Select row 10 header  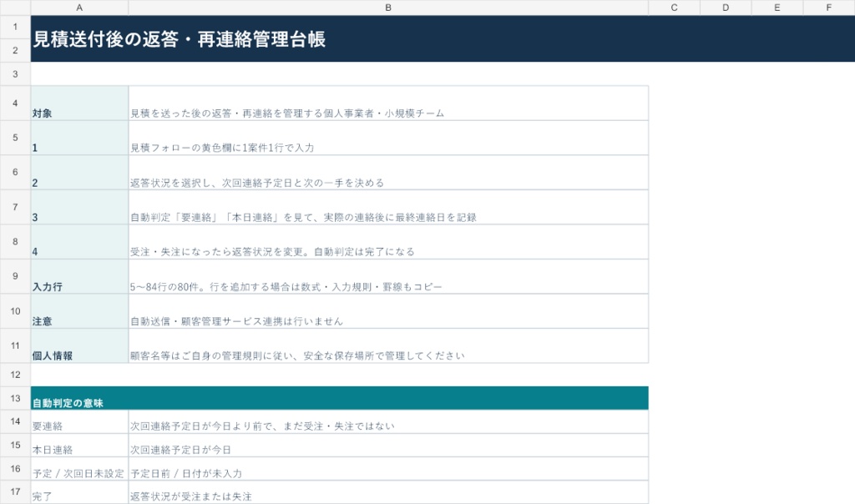coord(15,310)
